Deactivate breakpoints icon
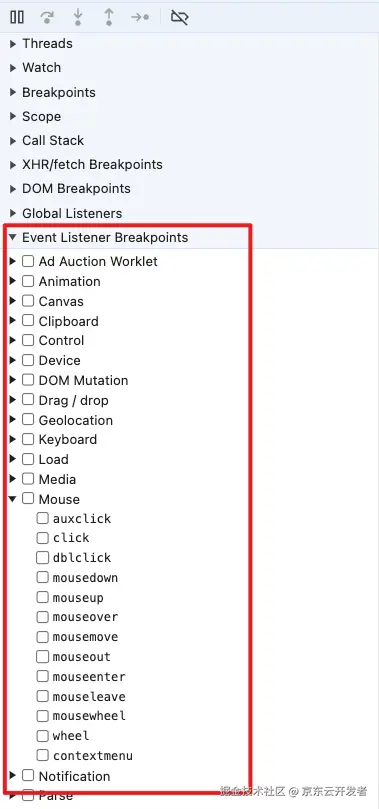Viewport: 379px width, 809px height. (179, 18)
